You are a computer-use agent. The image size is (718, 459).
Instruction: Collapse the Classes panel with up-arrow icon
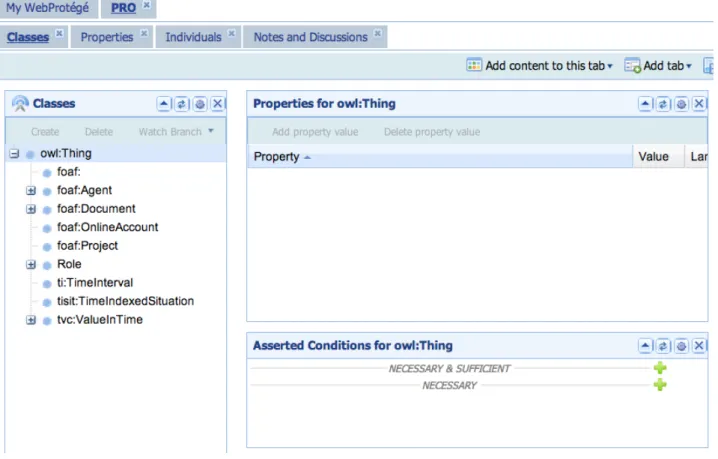[x=163, y=104]
